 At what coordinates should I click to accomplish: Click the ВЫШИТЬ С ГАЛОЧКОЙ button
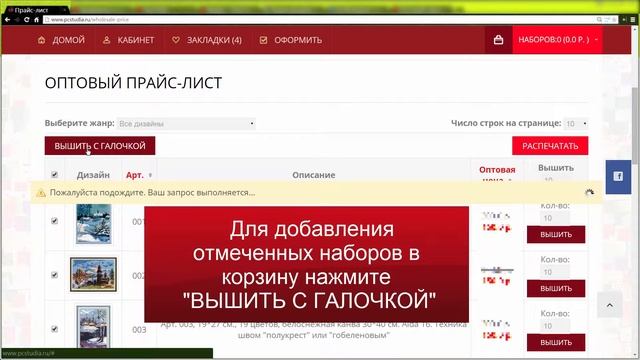pos(100,146)
